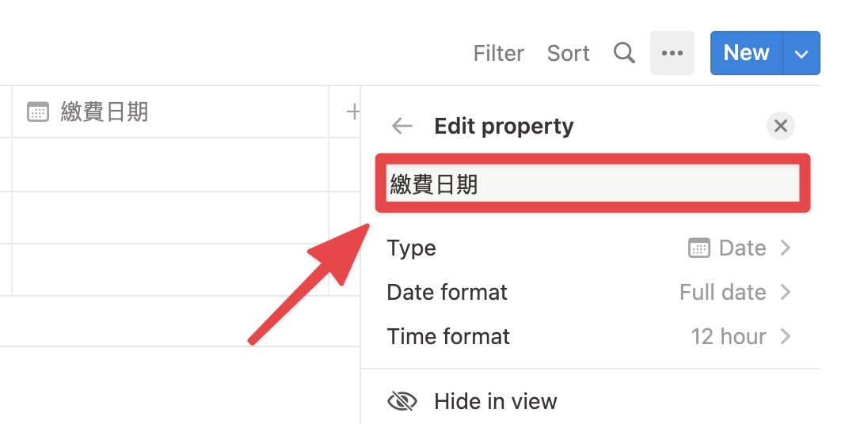Close the Edit property panel

tap(781, 126)
